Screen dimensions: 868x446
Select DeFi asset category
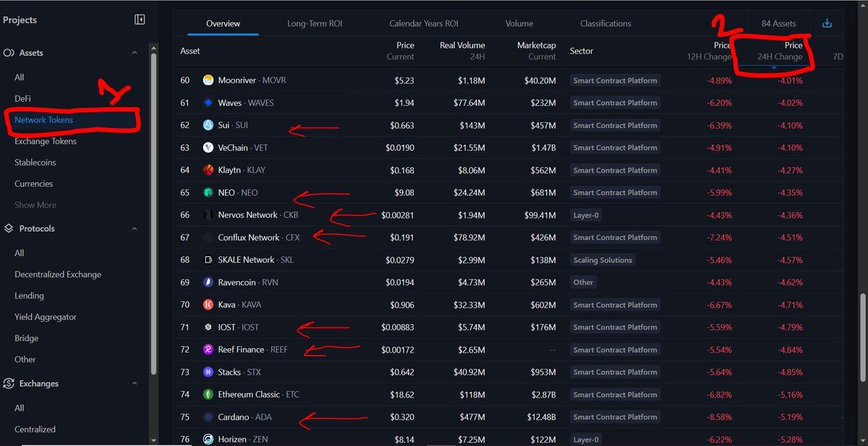[x=22, y=98]
